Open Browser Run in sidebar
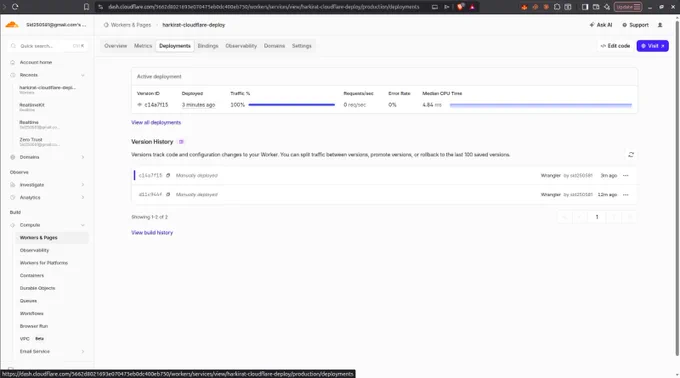 tap(34, 326)
